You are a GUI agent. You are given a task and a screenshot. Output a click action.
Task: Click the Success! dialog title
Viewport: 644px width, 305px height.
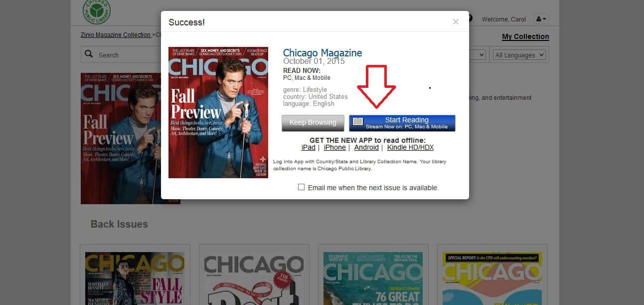pyautogui.click(x=186, y=22)
